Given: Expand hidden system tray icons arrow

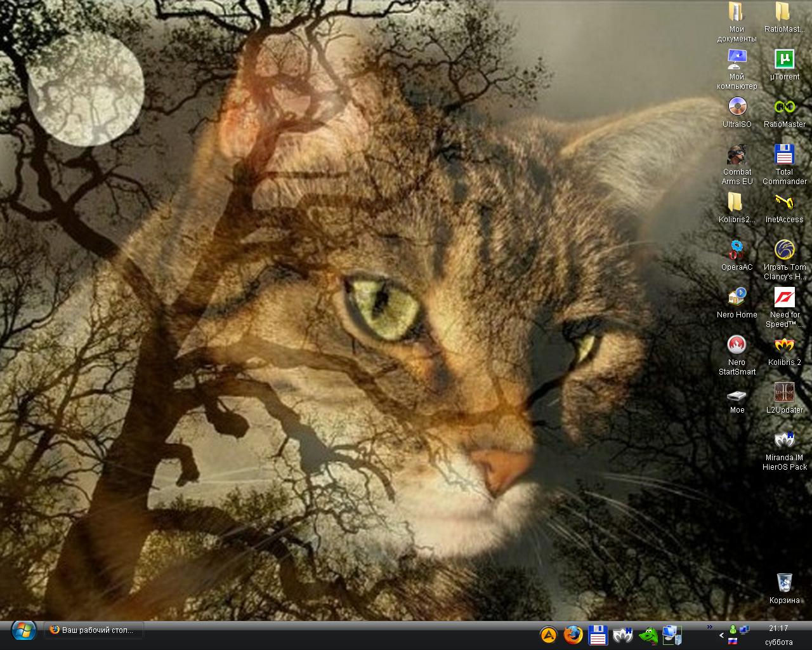Looking at the screenshot, I should click(721, 635).
